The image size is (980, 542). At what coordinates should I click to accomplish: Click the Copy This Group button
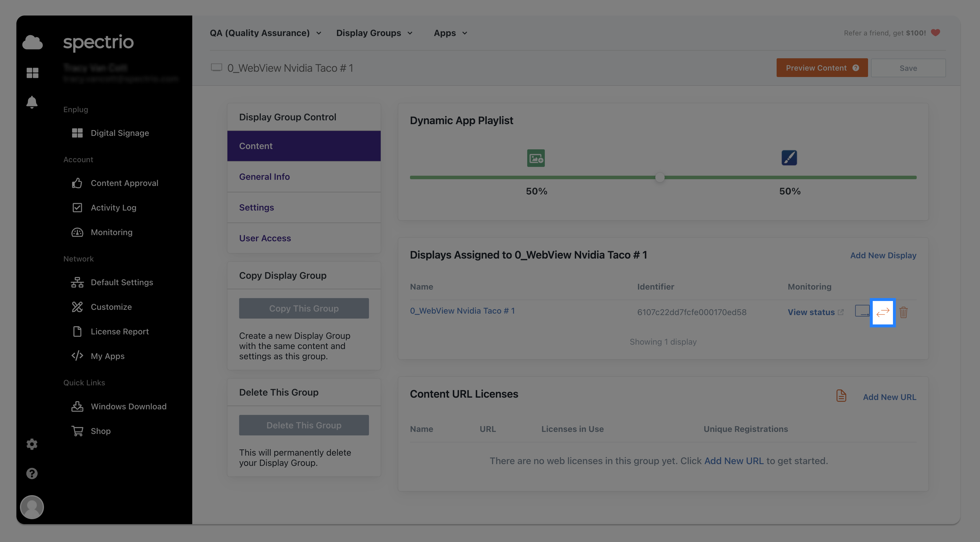pyautogui.click(x=304, y=308)
